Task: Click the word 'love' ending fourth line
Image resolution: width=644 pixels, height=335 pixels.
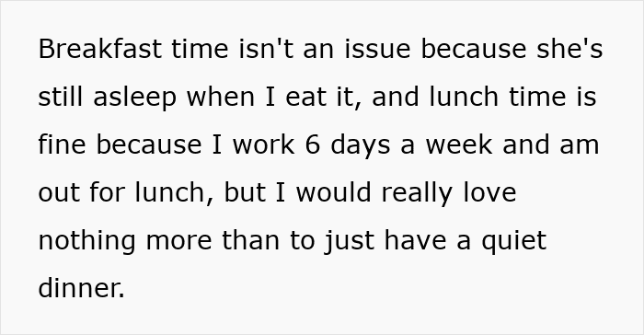Action: pyautogui.click(x=489, y=192)
